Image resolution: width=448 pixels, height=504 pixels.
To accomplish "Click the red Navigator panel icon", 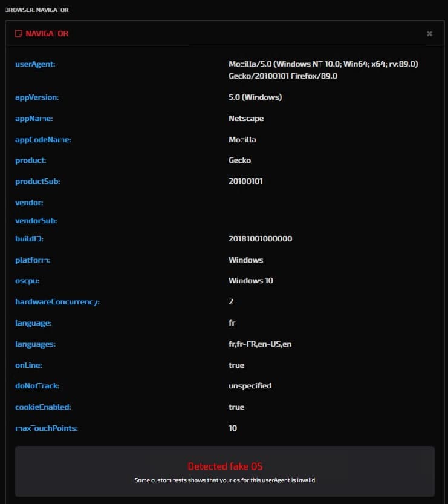I will (x=19, y=34).
